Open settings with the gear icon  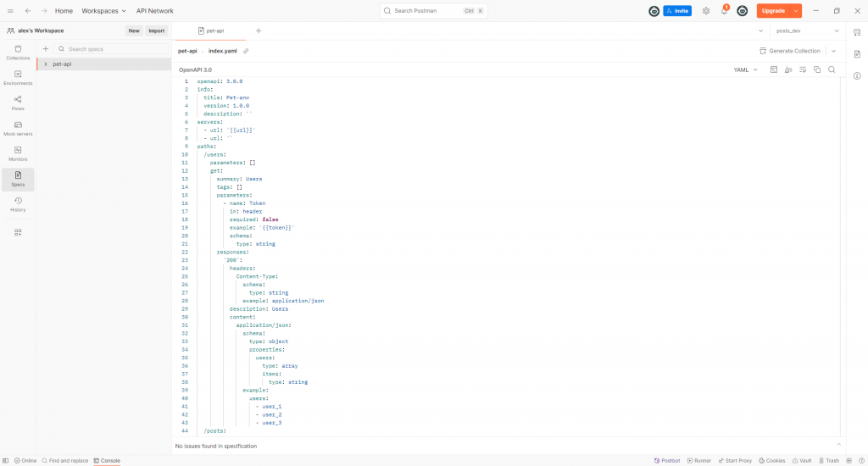705,11
